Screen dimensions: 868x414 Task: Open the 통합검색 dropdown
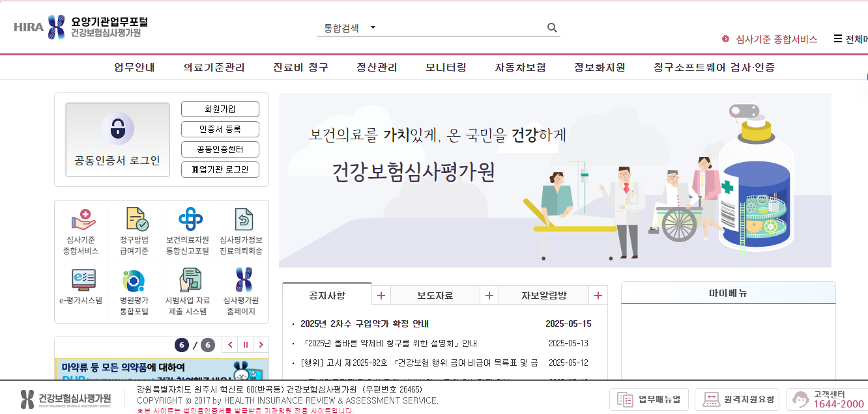point(350,28)
